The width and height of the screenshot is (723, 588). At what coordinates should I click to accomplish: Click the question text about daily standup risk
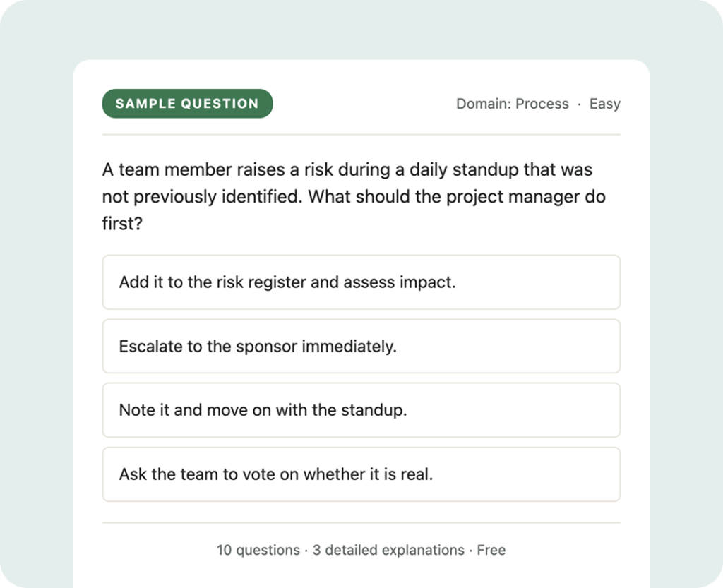354,197
